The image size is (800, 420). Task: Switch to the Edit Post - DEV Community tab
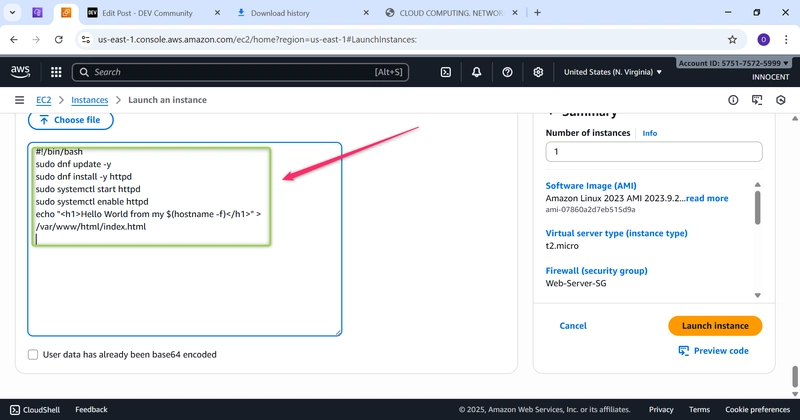(x=145, y=13)
